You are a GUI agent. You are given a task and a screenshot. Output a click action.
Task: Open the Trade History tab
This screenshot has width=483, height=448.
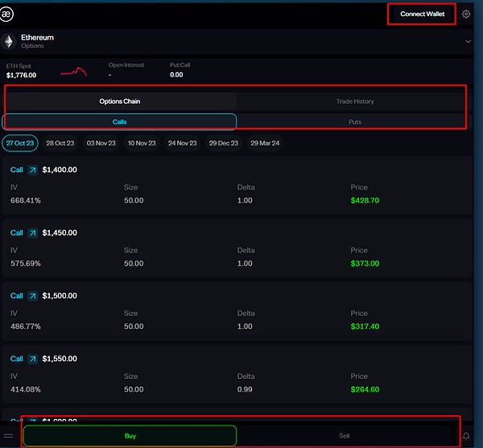point(354,101)
